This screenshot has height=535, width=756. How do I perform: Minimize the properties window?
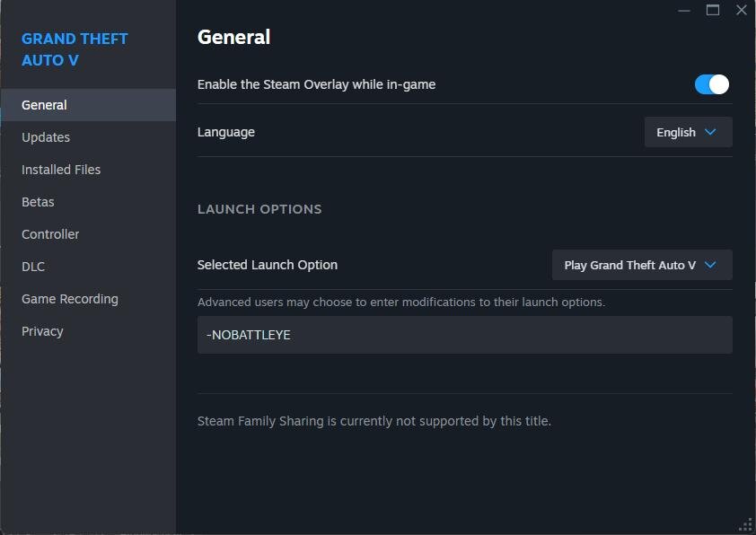(684, 10)
